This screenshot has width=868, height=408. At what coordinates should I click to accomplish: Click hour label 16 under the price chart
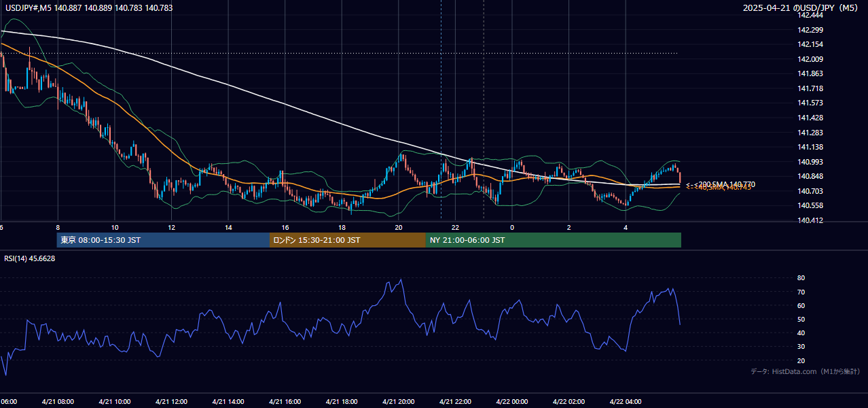[x=285, y=227]
